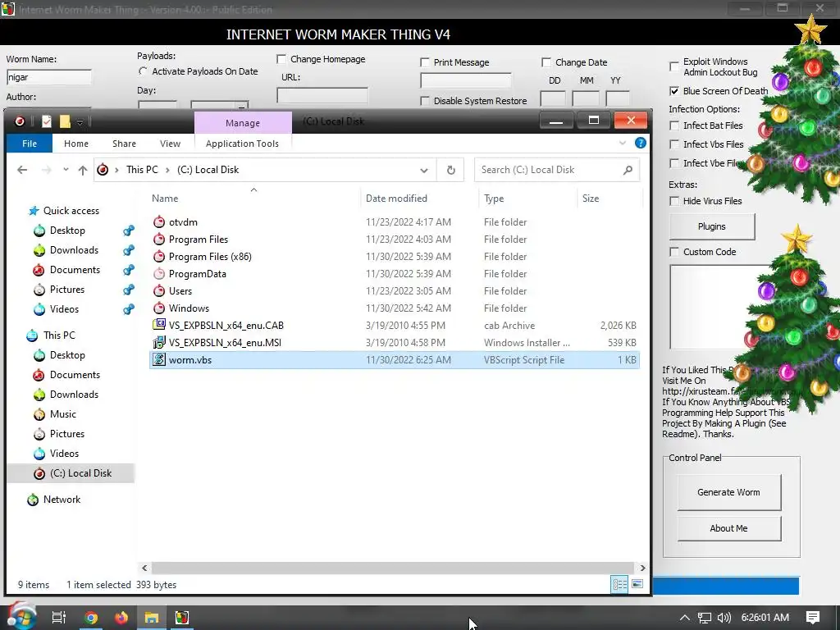Open the notification center icon

click(x=813, y=618)
